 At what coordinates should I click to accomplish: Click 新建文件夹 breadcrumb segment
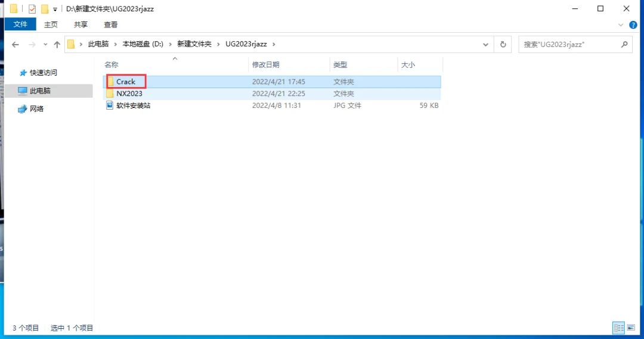194,44
